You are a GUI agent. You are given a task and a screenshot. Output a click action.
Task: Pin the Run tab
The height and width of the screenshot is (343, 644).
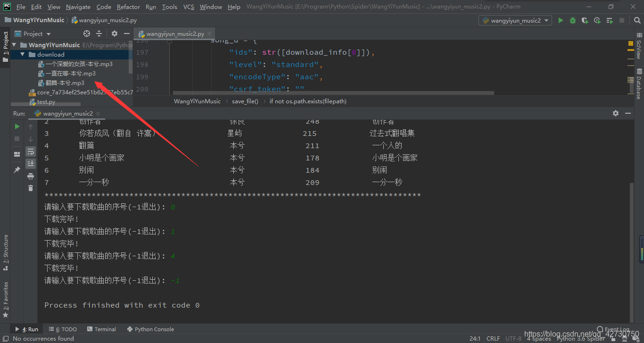pyautogui.click(x=17, y=169)
